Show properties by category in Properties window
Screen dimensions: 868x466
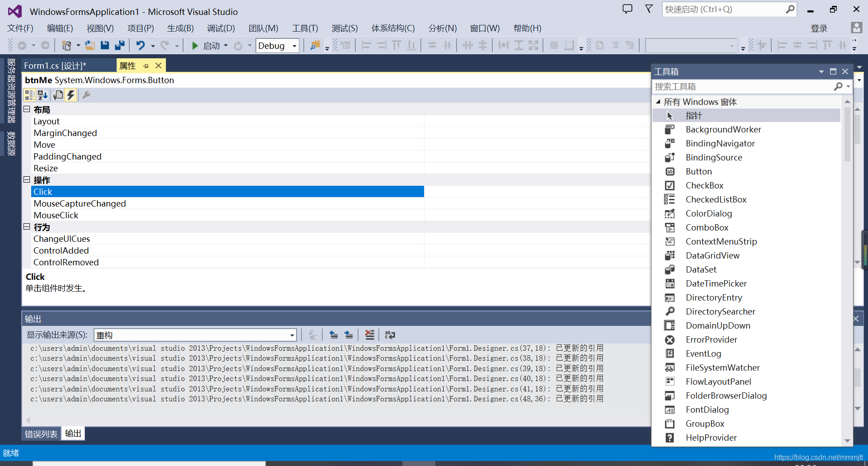[29, 95]
